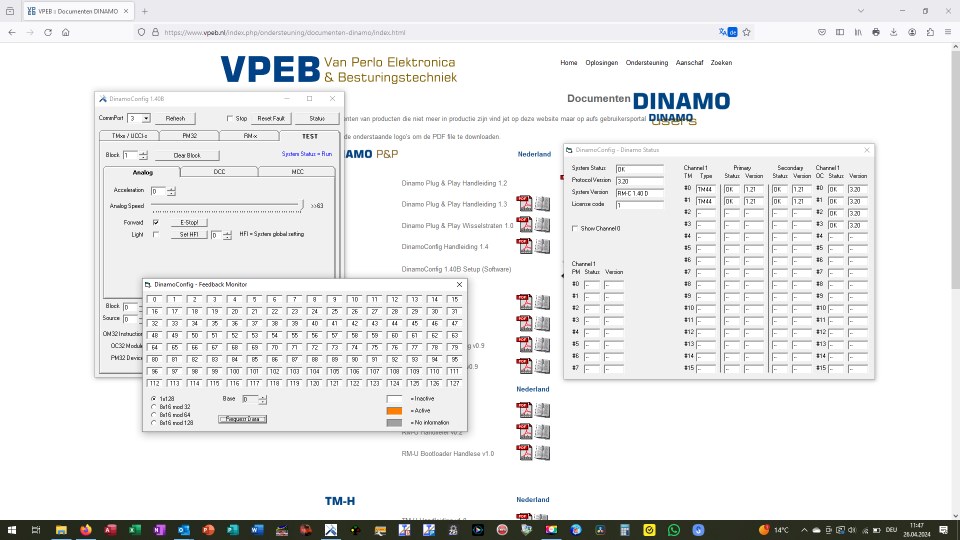This screenshot has height=540, width=960.
Task: Enable the Stop checkbox in DinamoConfig
Action: tap(229, 118)
